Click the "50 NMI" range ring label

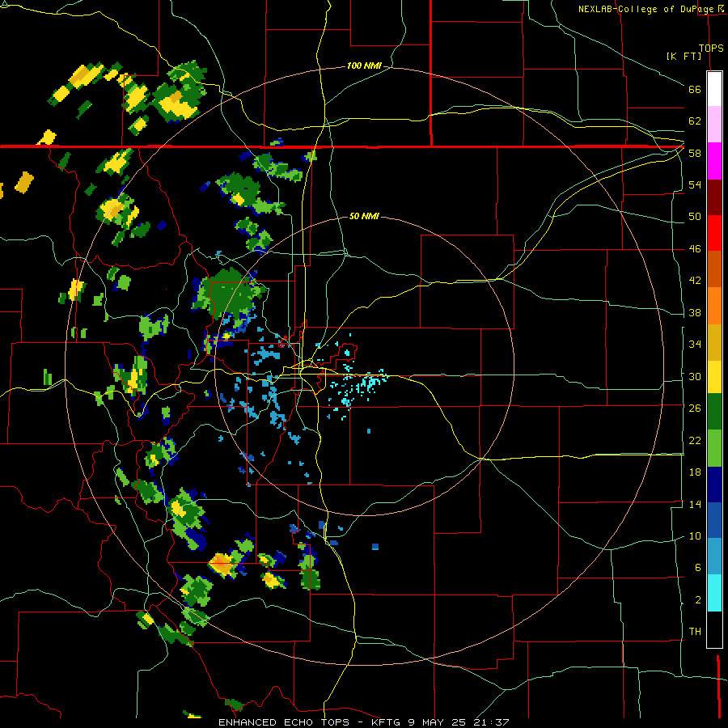(364, 216)
